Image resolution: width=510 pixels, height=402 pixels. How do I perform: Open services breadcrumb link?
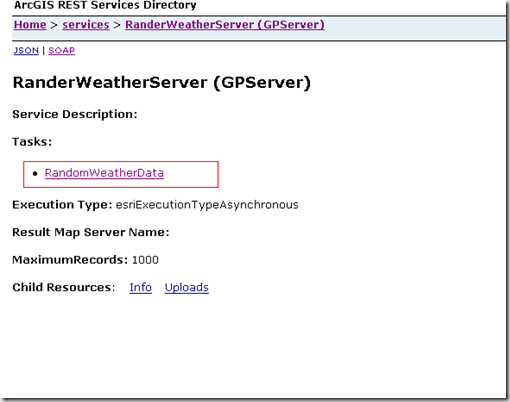coord(86,25)
